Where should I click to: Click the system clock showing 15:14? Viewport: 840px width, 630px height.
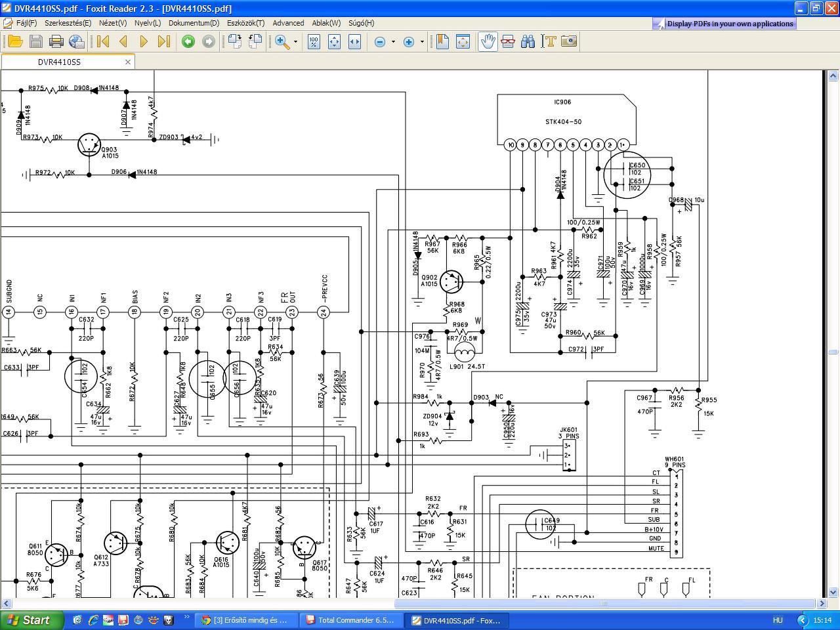[x=822, y=620]
